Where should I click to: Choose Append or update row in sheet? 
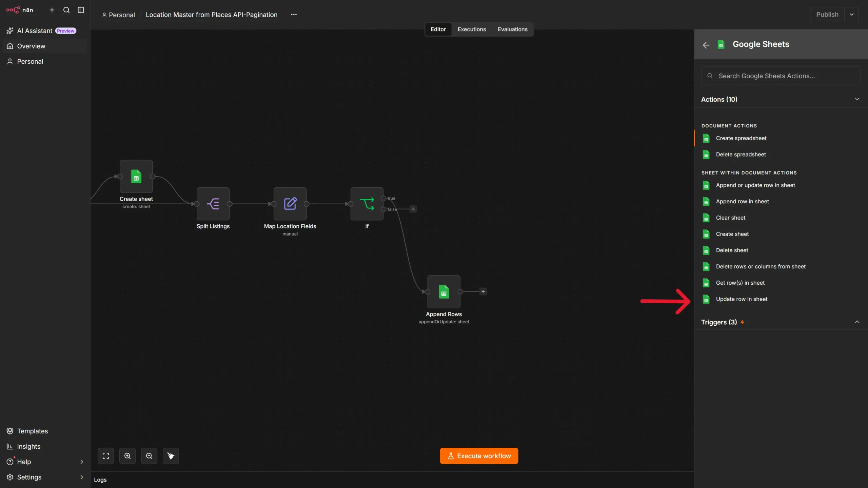click(781, 185)
